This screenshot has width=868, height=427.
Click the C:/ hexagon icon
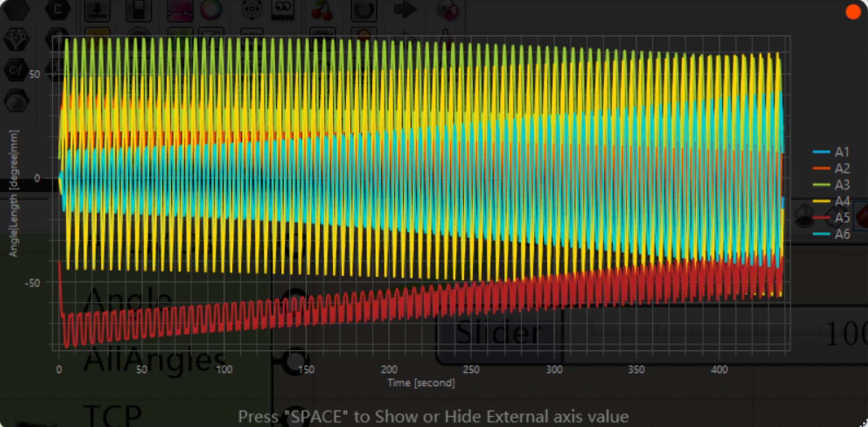(16, 70)
